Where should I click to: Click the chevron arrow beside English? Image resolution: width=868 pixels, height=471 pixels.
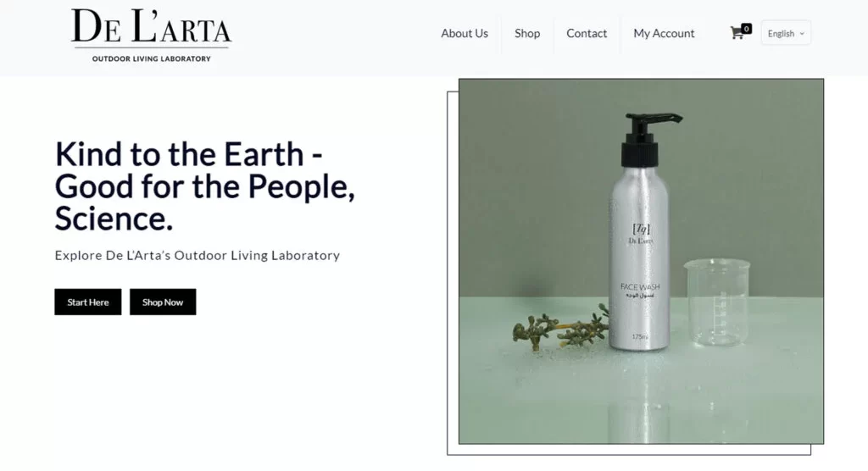802,34
